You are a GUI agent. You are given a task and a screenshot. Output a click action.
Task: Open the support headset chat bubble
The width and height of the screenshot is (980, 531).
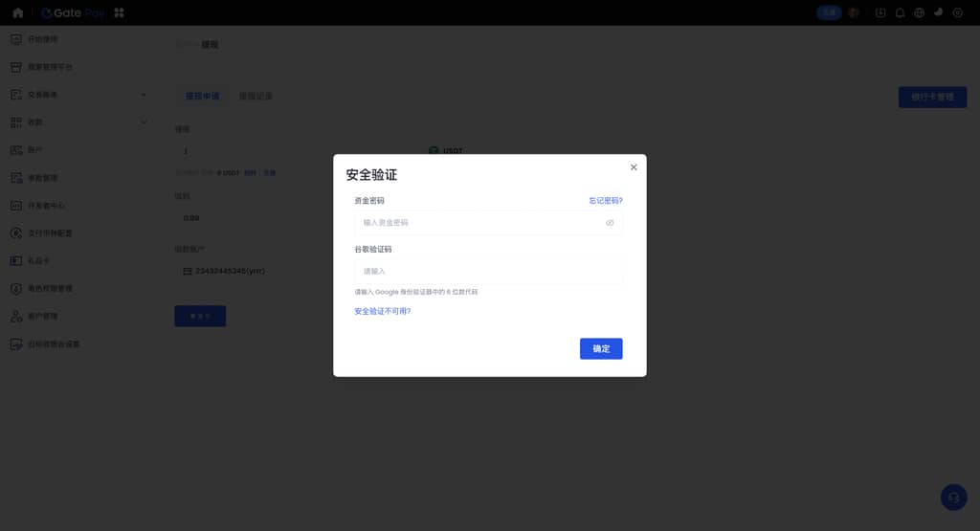(954, 498)
